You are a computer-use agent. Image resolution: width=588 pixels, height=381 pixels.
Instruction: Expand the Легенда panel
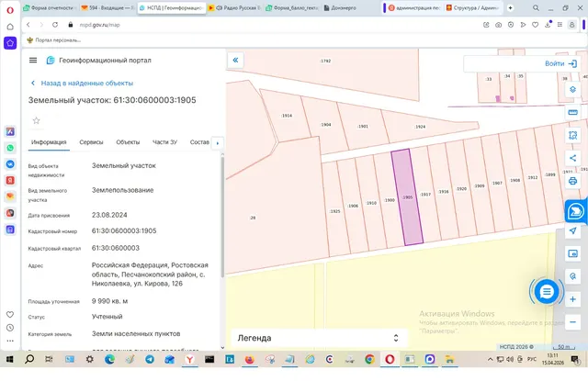[x=319, y=338]
